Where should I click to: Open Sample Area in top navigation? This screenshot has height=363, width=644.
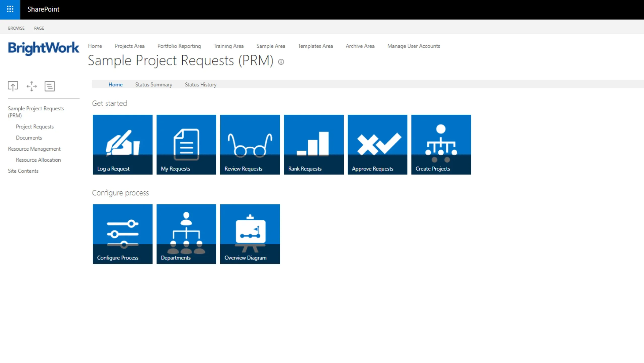[x=271, y=46]
